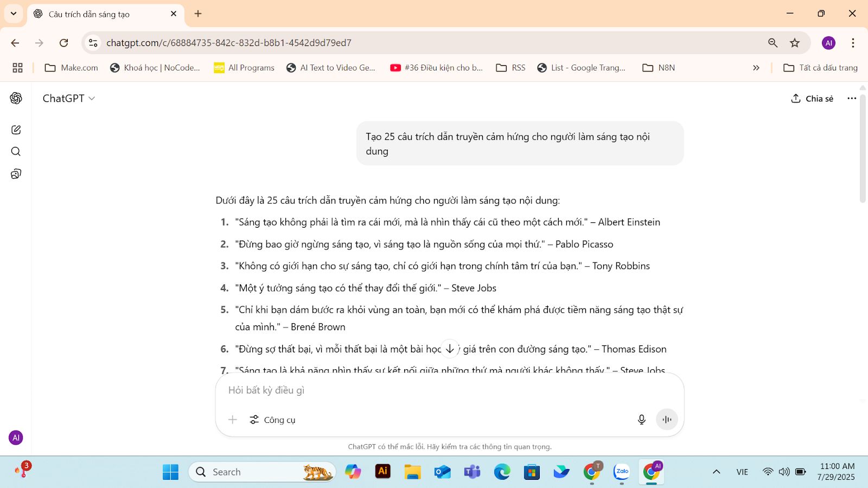Open the Zalo app on the taskbar
This screenshot has width=868, height=488.
coord(622,472)
